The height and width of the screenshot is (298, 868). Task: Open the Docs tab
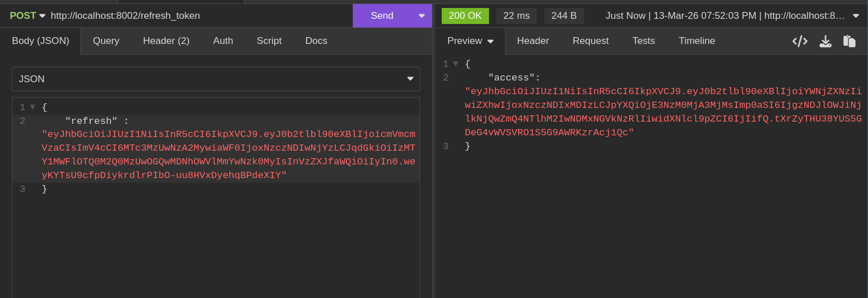point(316,41)
